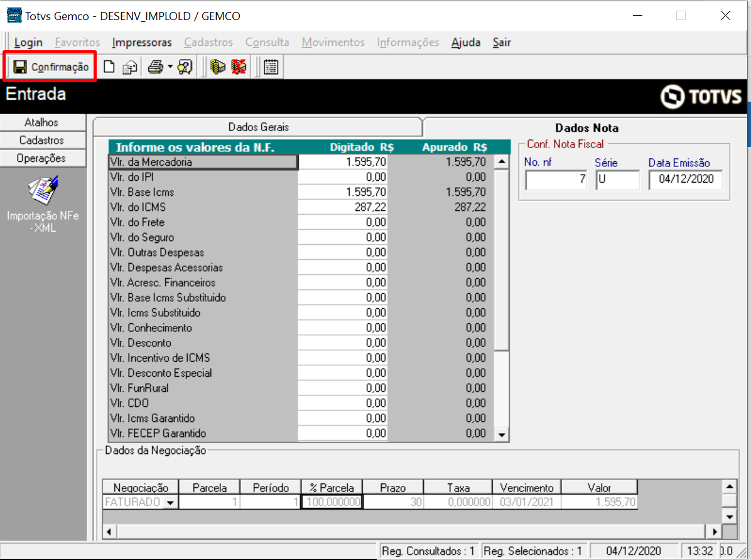Click the Valor cell 1.595,70 in negotiation

point(598,502)
